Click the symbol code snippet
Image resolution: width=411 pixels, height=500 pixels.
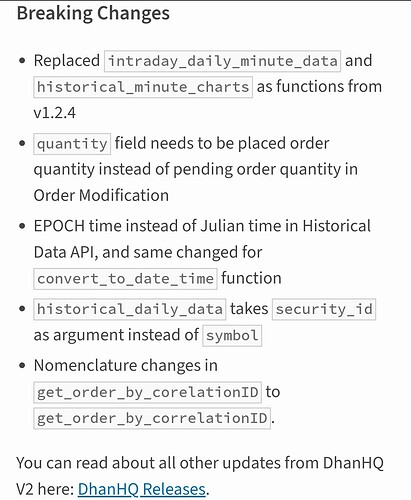pyautogui.click(x=232, y=335)
